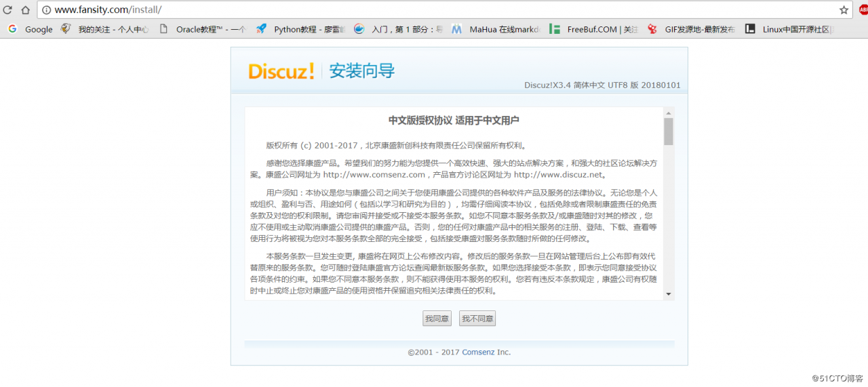Image resolution: width=868 pixels, height=387 pixels.
Task: Bookmark this page with the star icon
Action: pyautogui.click(x=844, y=9)
